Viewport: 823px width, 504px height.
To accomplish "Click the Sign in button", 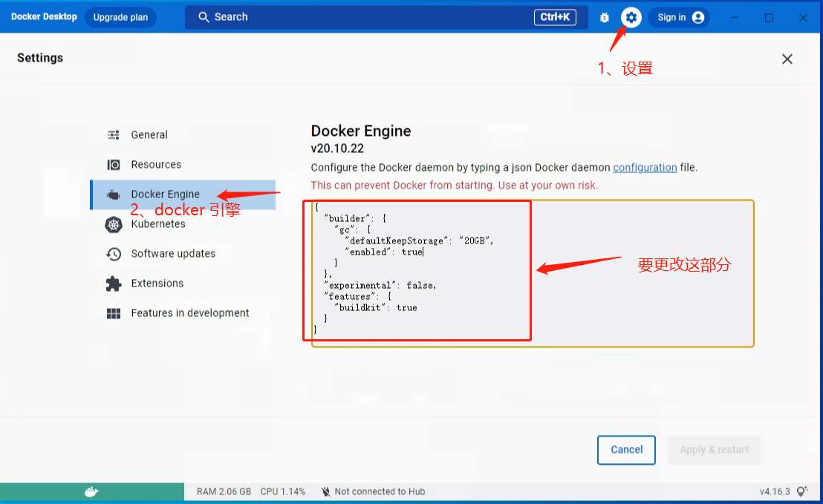I will click(679, 16).
